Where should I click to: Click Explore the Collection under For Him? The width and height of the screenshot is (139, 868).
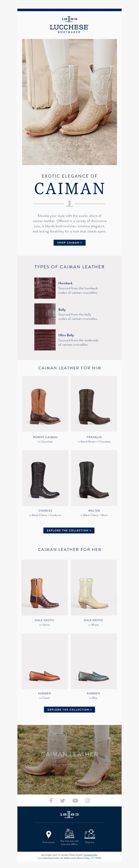click(x=69, y=530)
